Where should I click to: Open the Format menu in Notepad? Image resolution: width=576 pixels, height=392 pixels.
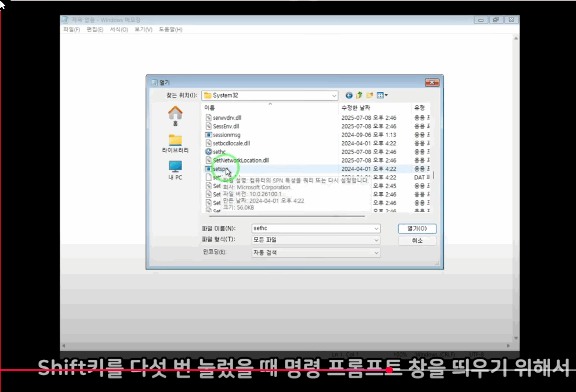click(119, 30)
